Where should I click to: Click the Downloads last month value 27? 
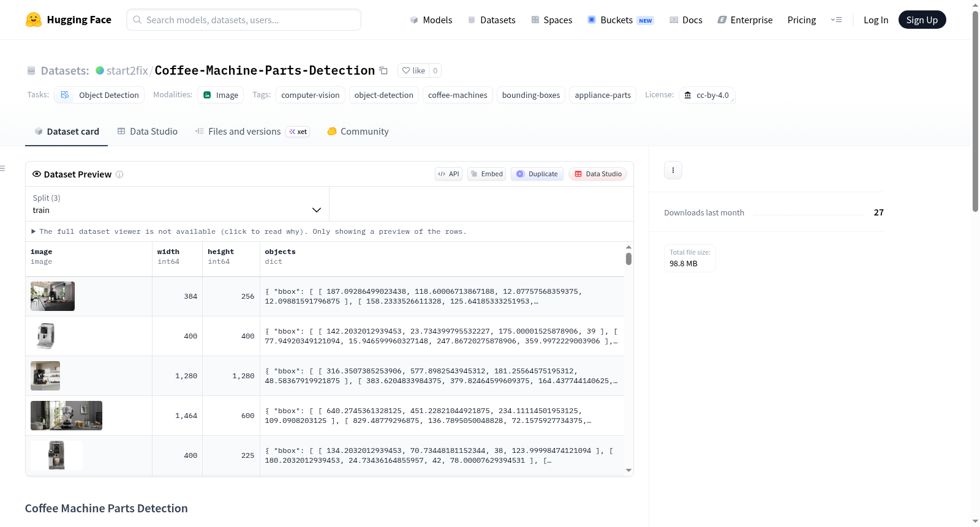879,212
